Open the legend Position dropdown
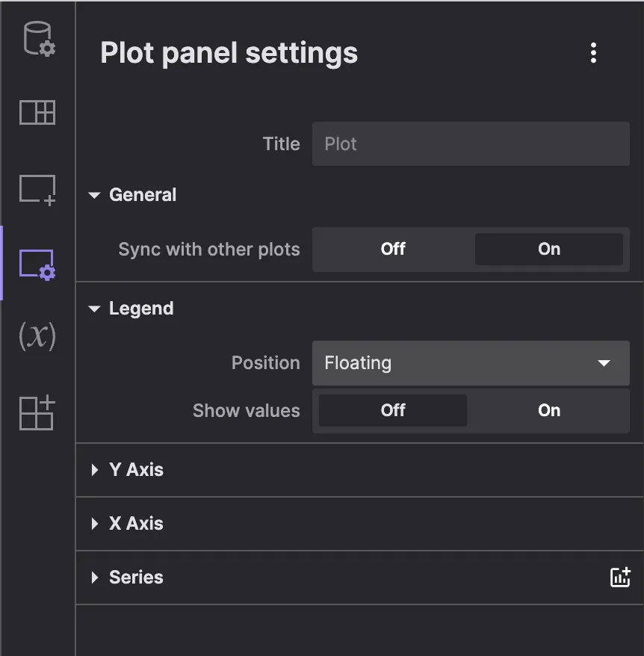The width and height of the screenshot is (644, 656). [x=471, y=363]
